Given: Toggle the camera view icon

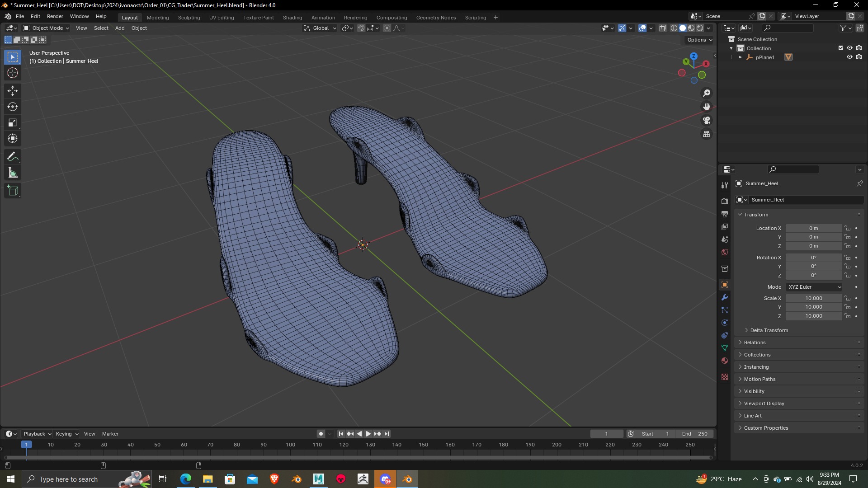Looking at the screenshot, I should pos(707,120).
